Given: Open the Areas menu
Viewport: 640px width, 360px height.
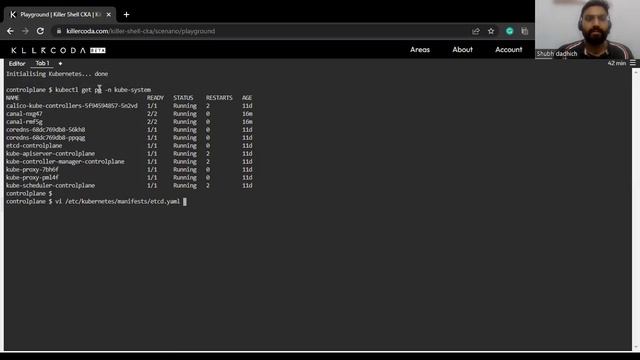Looking at the screenshot, I should coord(420,50).
